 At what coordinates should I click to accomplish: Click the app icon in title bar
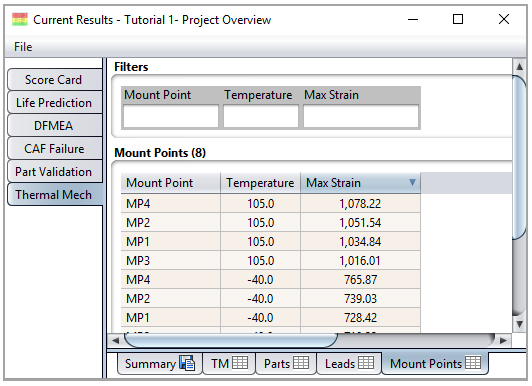click(20, 19)
